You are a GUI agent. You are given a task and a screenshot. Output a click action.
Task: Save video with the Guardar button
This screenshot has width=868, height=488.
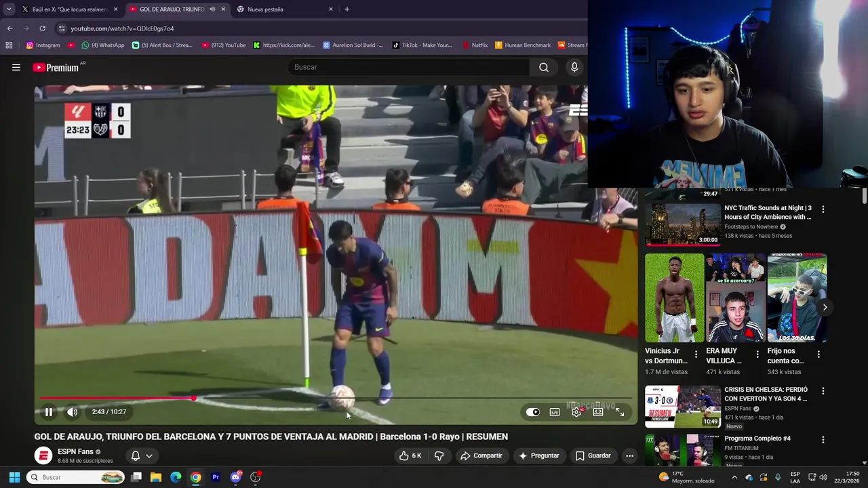(593, 455)
